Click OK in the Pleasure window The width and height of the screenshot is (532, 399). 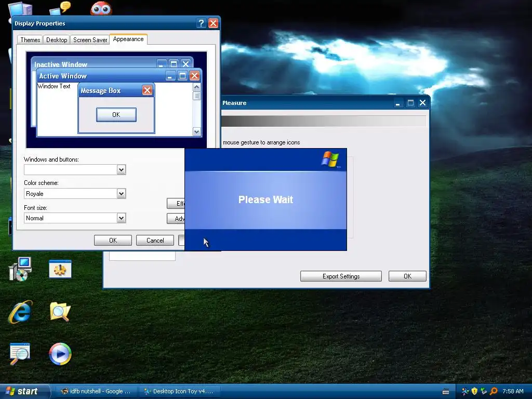click(407, 276)
